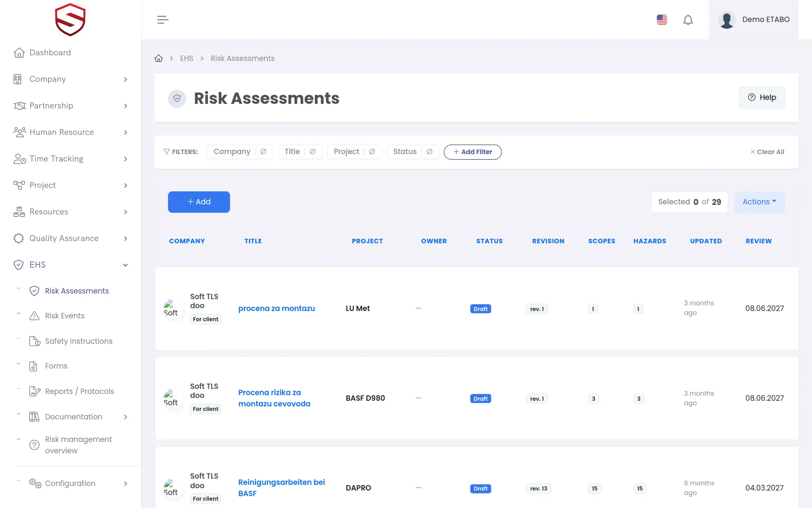The width and height of the screenshot is (812, 508).
Task: Click Clear All filters
Action: [x=767, y=151]
